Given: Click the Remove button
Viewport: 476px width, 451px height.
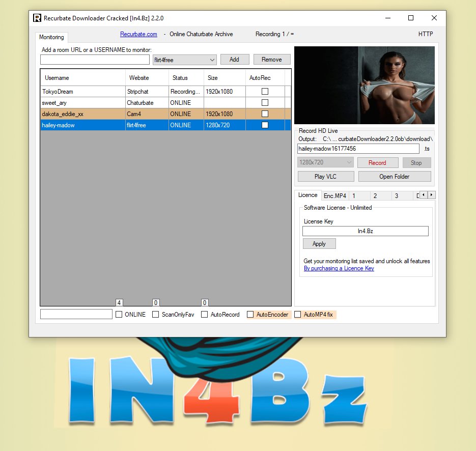Looking at the screenshot, I should tap(272, 60).
